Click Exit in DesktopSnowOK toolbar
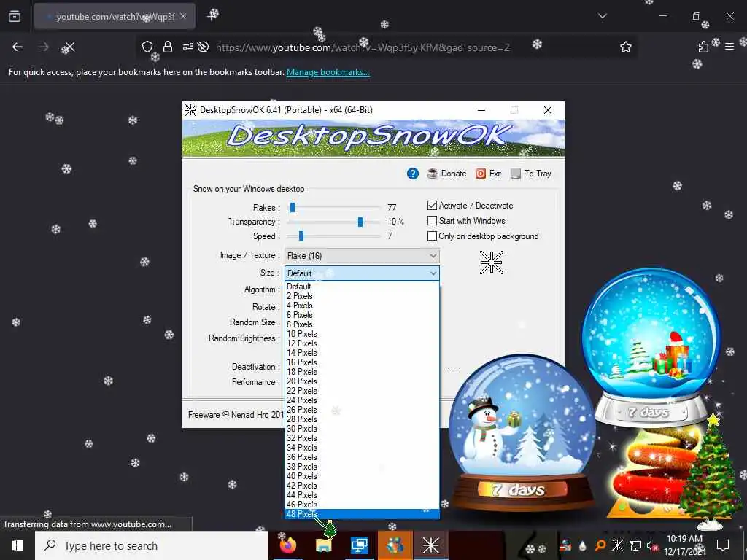The height and width of the screenshot is (560, 747). click(488, 174)
